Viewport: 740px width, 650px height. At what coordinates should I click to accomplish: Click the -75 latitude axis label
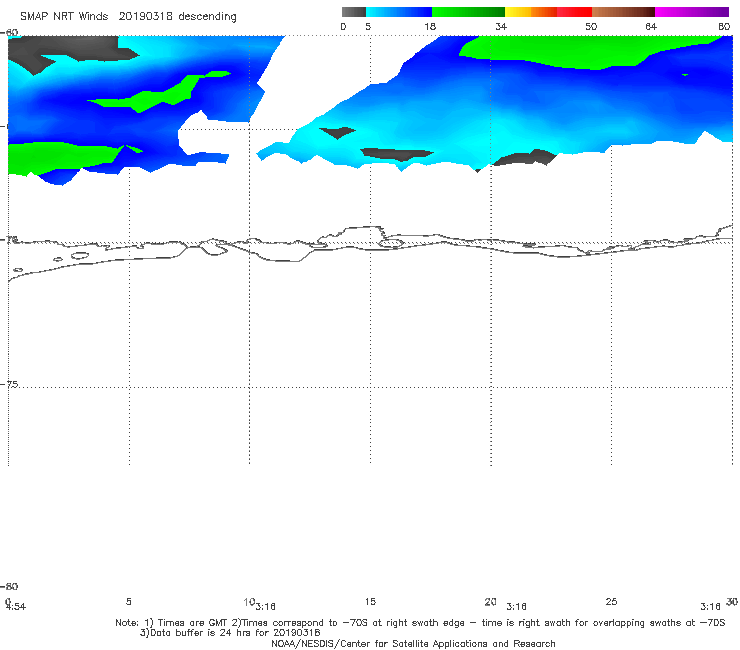point(10,384)
